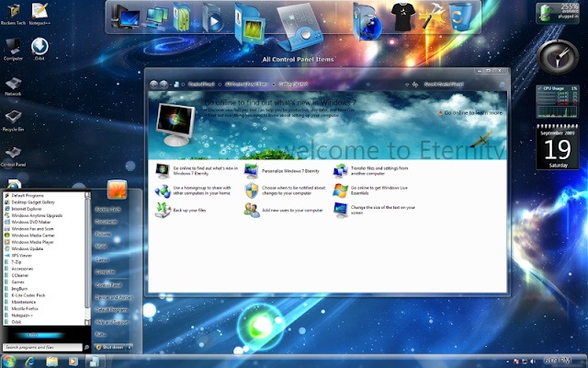The height and width of the screenshot is (368, 588).
Task: Click the Back navigation button in Control Panel
Action: (153, 85)
